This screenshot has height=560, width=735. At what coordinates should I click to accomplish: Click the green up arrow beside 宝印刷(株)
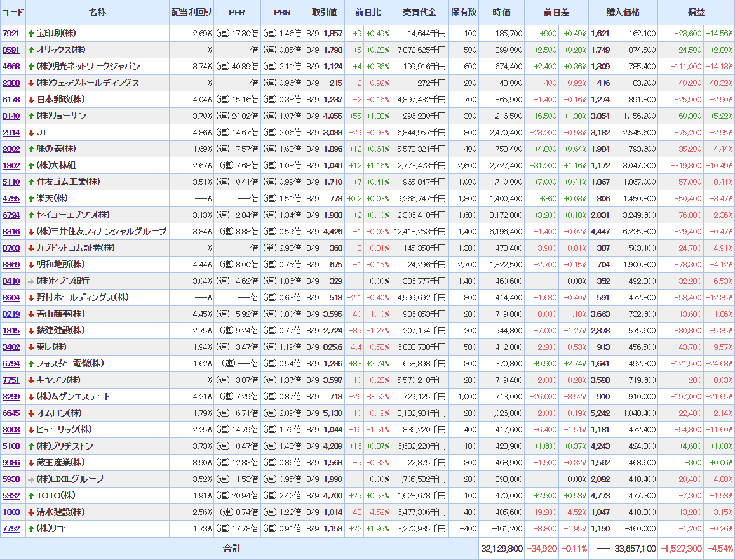[x=31, y=33]
